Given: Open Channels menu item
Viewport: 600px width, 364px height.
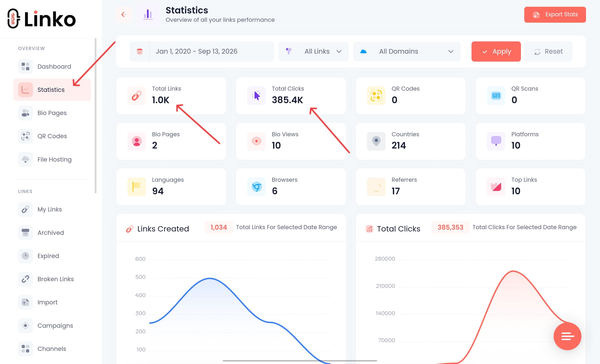Looking at the screenshot, I should tap(52, 349).
